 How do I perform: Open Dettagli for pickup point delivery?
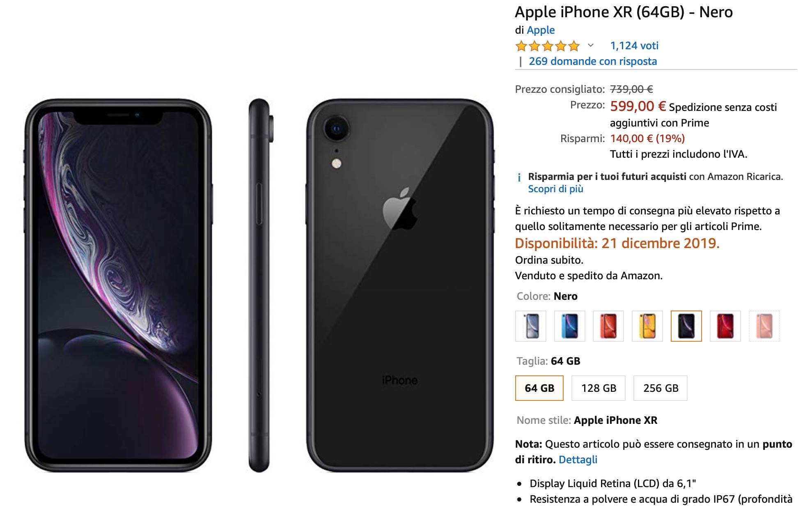(x=578, y=460)
